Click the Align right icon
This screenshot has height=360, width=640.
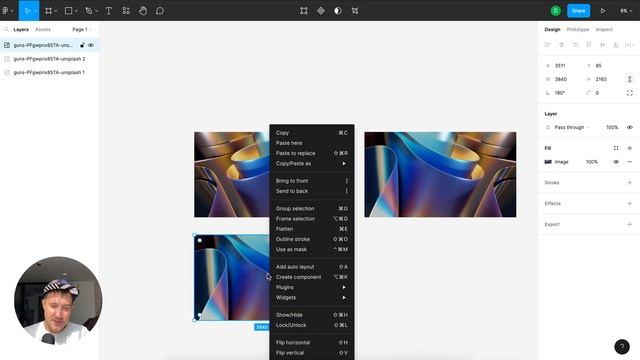[x=575, y=45]
